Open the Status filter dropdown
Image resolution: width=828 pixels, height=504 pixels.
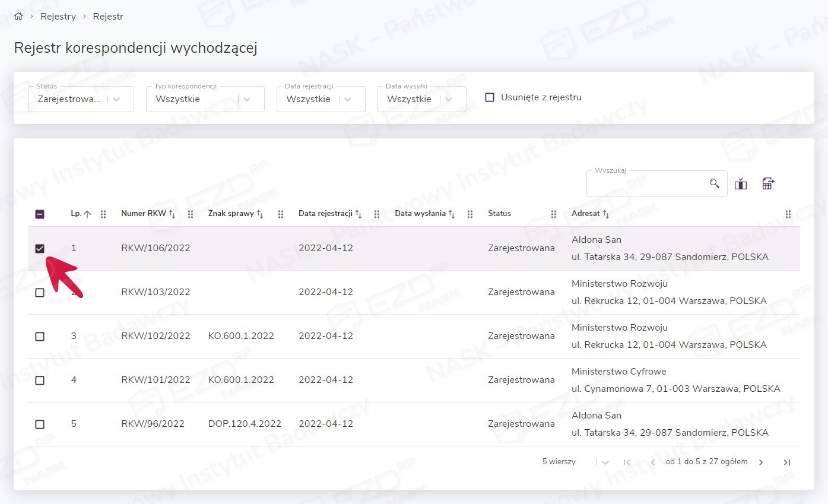116,99
